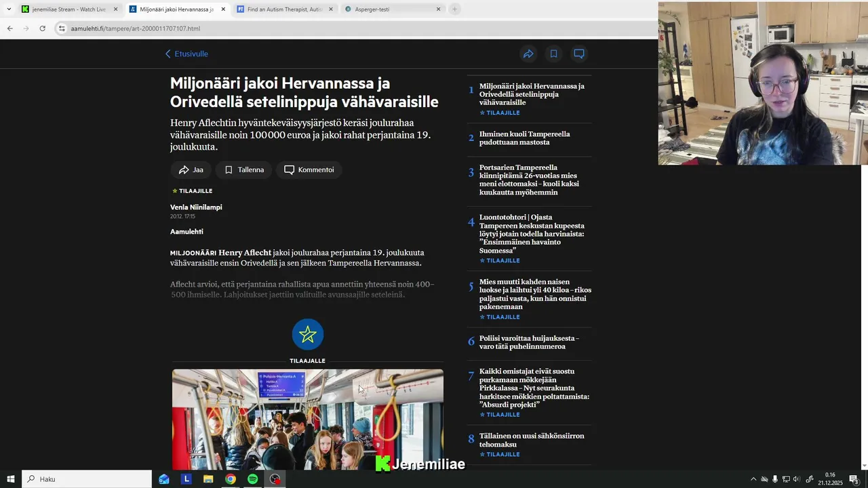Screen dimensions: 868x488
Task: Click the site information icon in address bar
Action: (62, 28)
